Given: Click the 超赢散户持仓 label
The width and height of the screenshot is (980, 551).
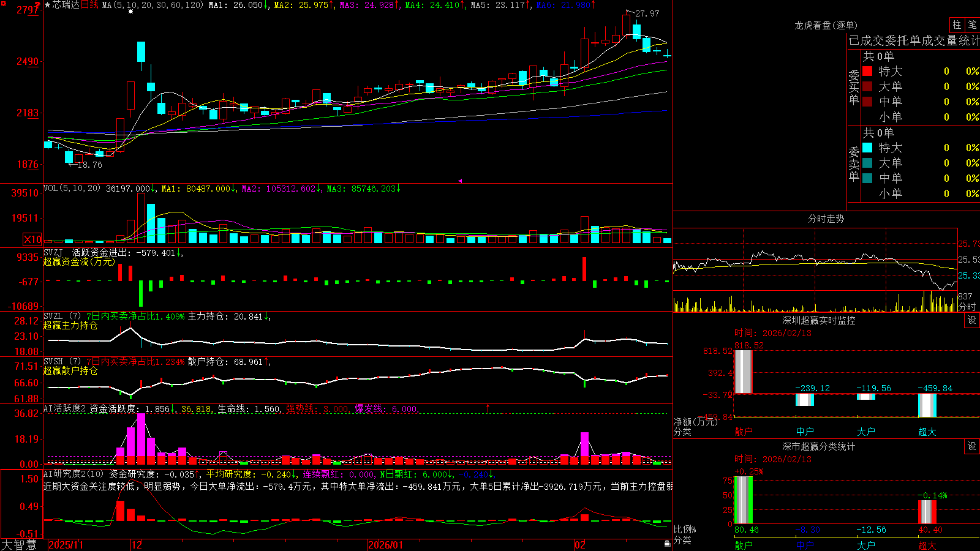Looking at the screenshot, I should click(x=70, y=370).
